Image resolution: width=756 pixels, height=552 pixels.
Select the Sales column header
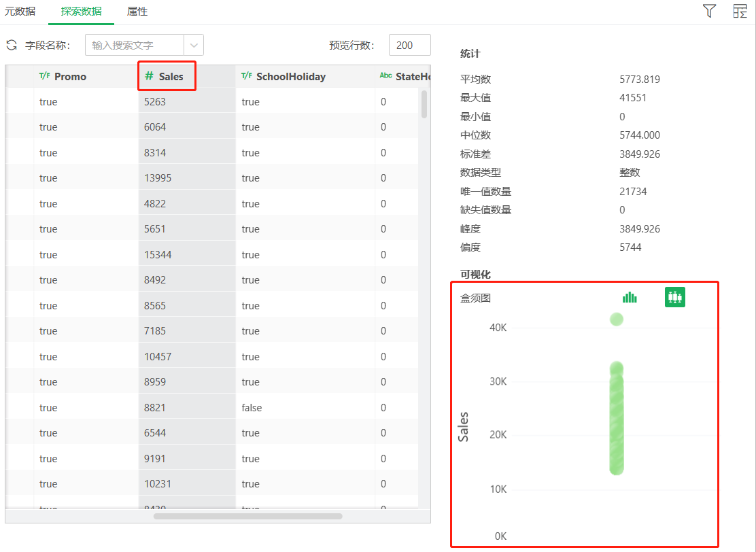(x=171, y=76)
